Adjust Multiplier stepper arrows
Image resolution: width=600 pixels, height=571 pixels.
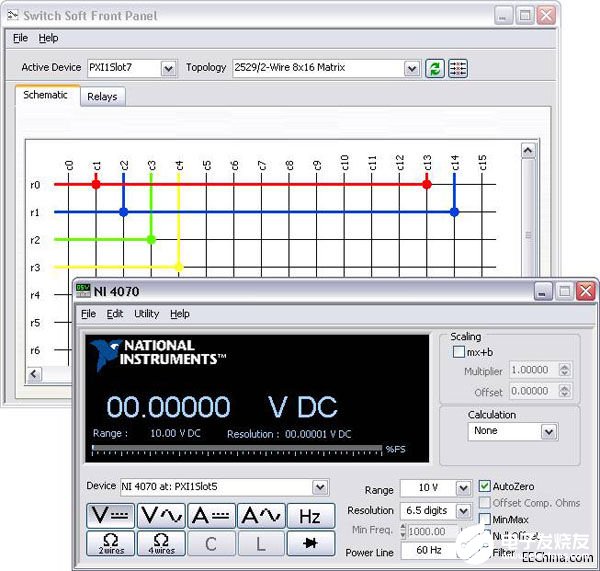(564, 370)
